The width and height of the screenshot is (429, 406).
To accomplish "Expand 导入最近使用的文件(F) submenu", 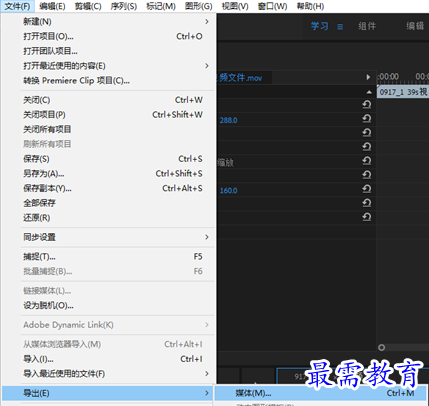I will tap(207, 374).
